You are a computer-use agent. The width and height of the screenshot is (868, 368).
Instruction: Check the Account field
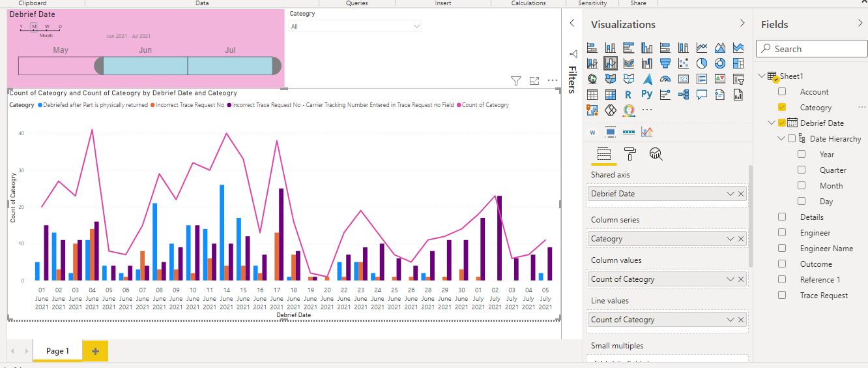click(782, 92)
